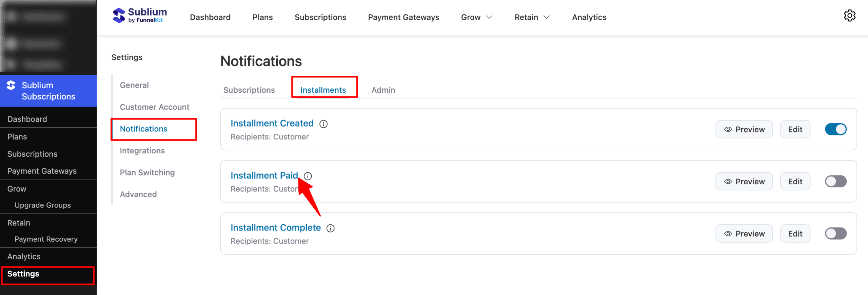Open the settings gear icon
Screen dimensions: 868x295
coord(850,16)
